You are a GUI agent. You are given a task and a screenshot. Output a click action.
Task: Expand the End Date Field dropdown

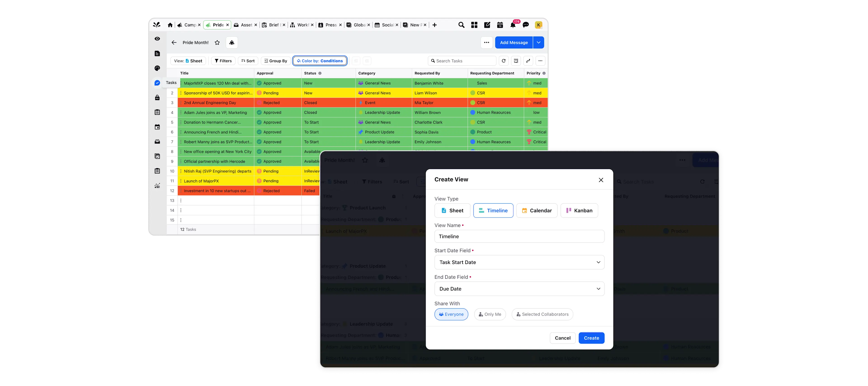pyautogui.click(x=519, y=289)
